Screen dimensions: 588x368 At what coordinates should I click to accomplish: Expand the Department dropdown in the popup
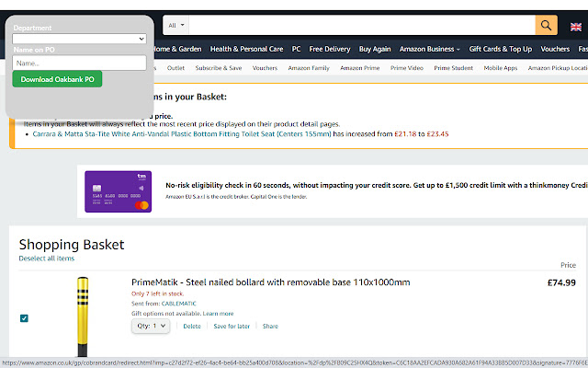(79, 39)
